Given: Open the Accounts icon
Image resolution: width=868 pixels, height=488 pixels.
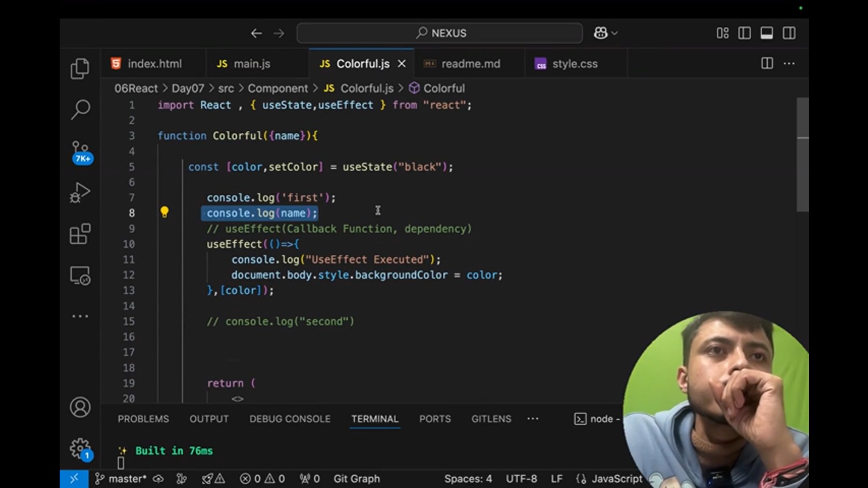Looking at the screenshot, I should (x=80, y=407).
